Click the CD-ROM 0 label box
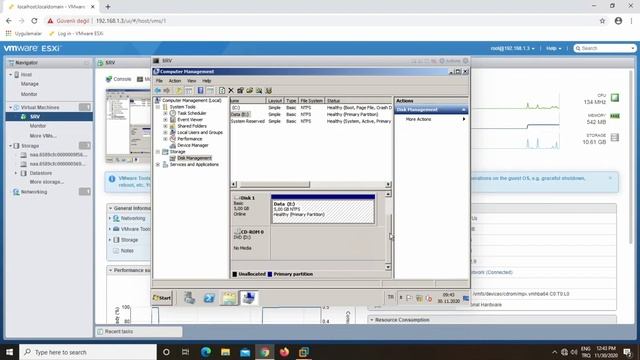The width and height of the screenshot is (640, 360). click(x=251, y=243)
